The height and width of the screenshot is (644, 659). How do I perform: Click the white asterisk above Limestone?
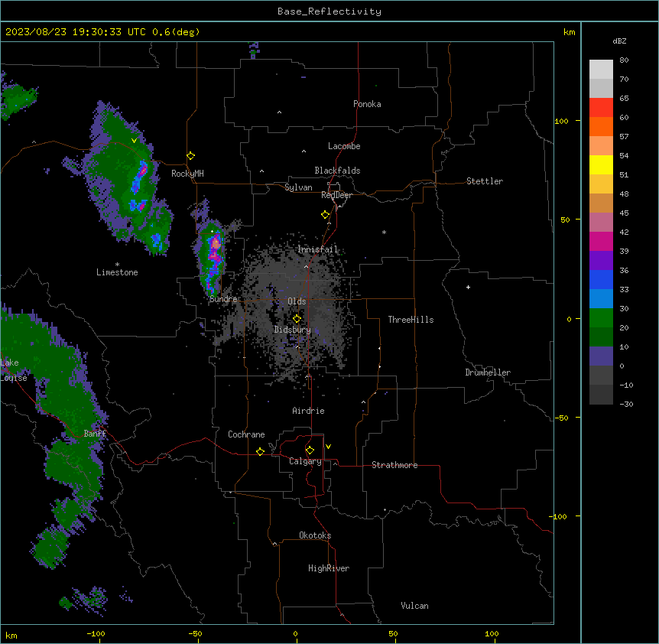[x=117, y=265]
